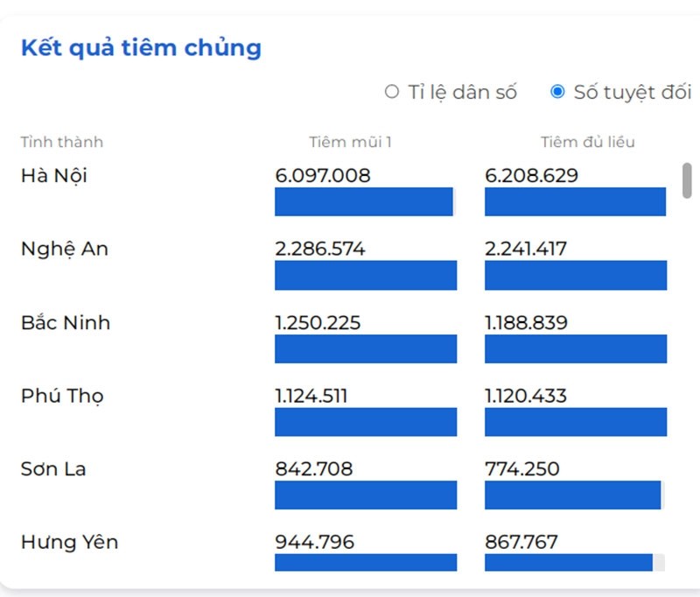Click the Tiêm mũi 1 column header
The image size is (700, 597).
click(x=350, y=142)
